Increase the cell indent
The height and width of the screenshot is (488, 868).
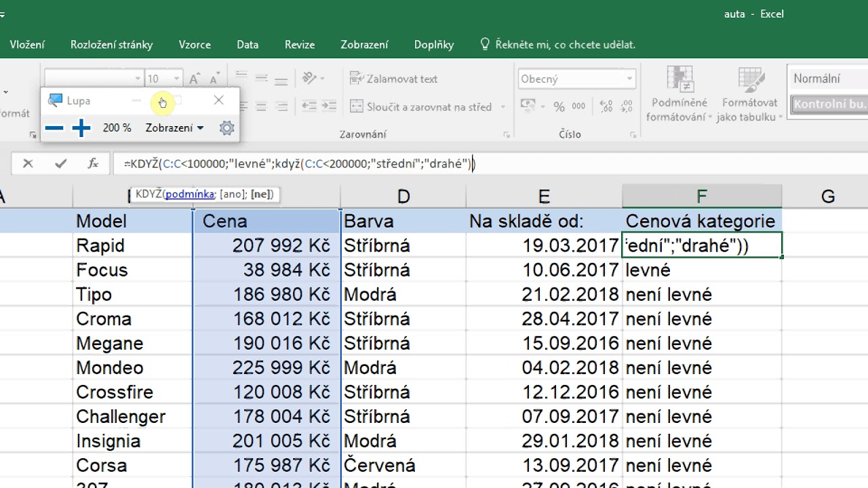[330, 106]
